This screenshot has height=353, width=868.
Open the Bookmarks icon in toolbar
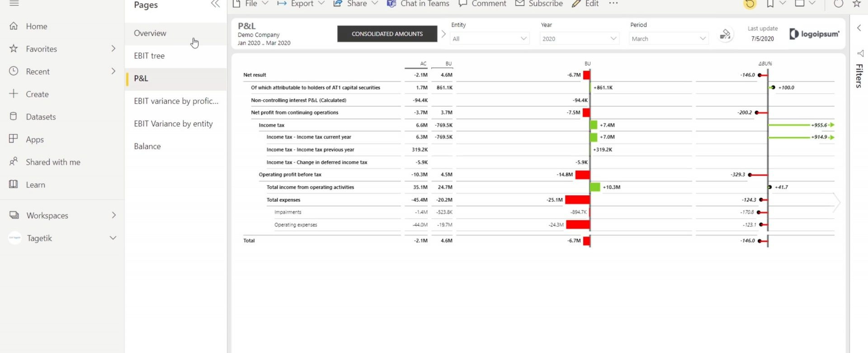pos(770,4)
